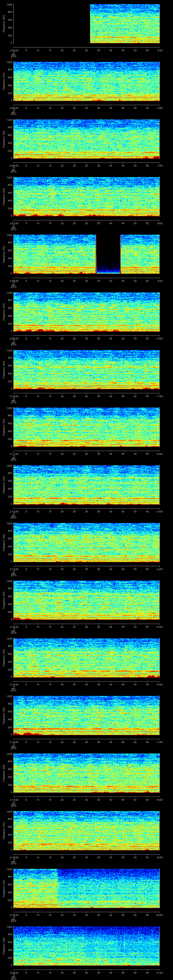Click the '2:20:00' axis time label
The image size is (173, 980).
(x=14, y=973)
